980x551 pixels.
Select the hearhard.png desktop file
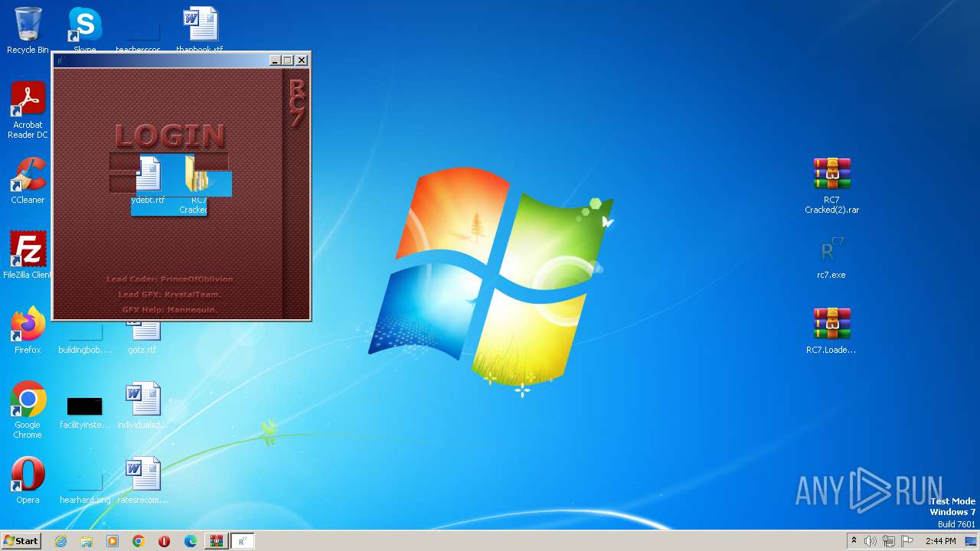point(85,490)
